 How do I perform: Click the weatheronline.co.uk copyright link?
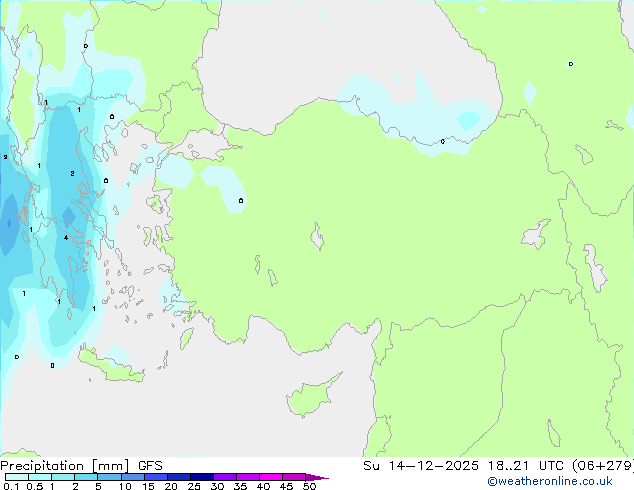click(x=550, y=481)
